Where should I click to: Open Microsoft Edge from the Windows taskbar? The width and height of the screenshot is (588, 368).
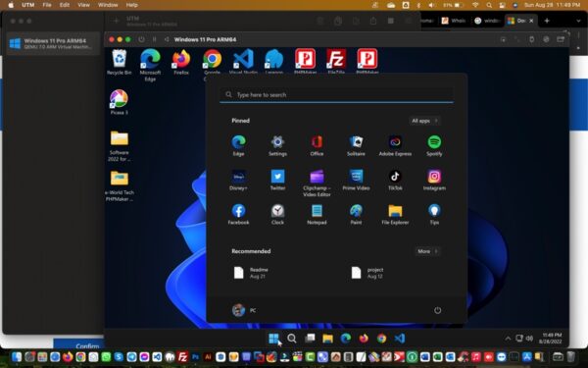[x=346, y=339]
